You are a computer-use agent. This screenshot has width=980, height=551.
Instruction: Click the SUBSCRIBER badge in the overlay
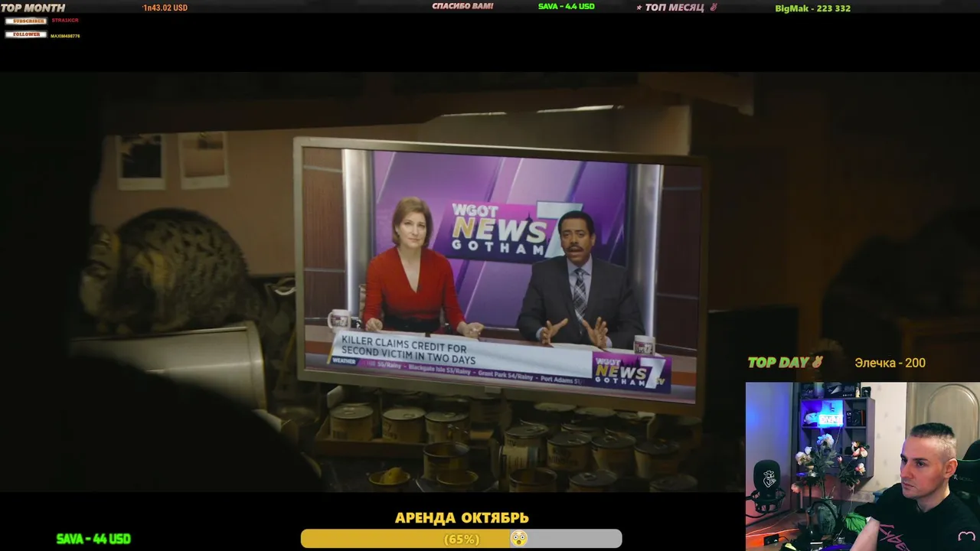point(25,21)
